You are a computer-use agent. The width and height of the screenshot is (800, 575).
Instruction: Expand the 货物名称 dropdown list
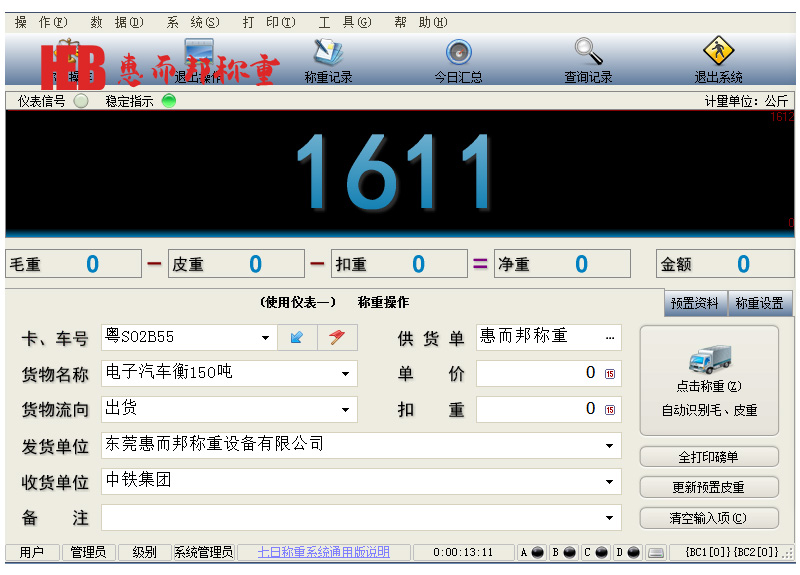point(346,374)
